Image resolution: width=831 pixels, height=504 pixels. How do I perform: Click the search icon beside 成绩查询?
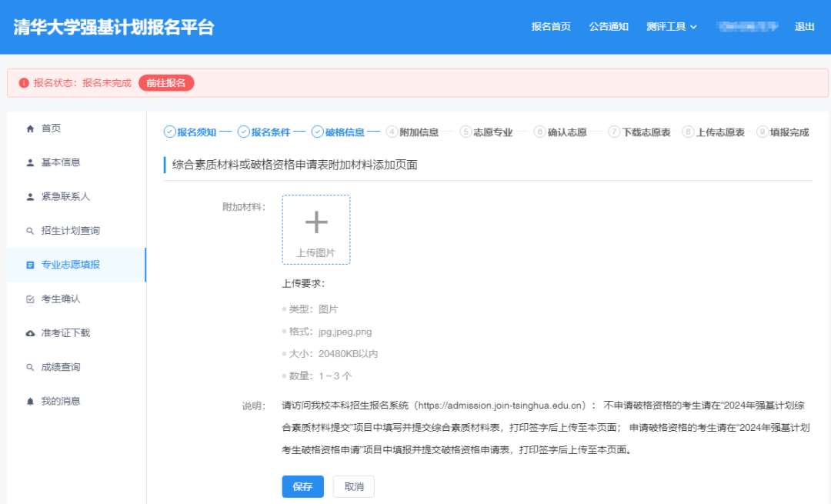30,367
